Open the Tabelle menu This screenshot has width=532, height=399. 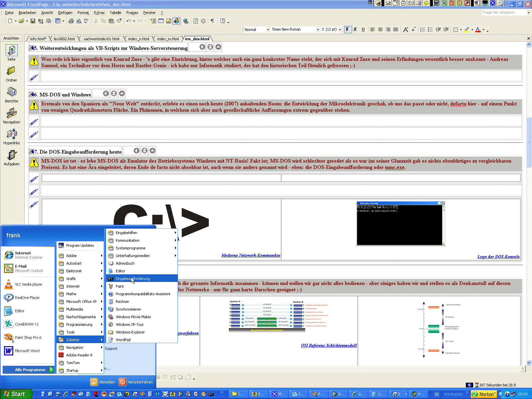tap(115, 13)
